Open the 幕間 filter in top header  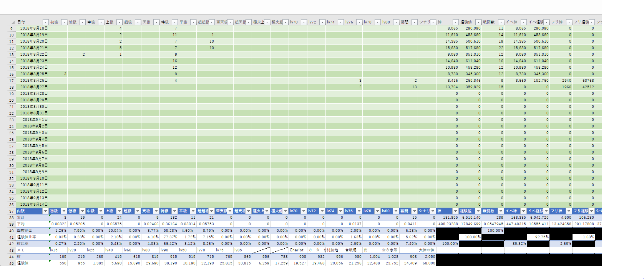point(415,22)
